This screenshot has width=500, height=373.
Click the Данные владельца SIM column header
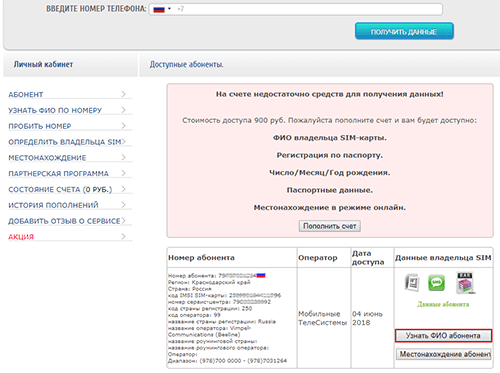click(443, 258)
